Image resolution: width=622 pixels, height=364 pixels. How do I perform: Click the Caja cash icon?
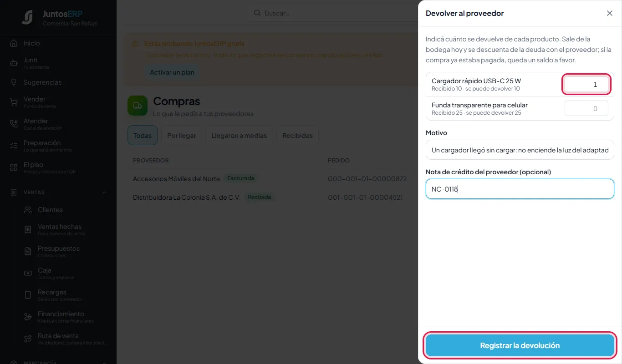tap(28, 273)
